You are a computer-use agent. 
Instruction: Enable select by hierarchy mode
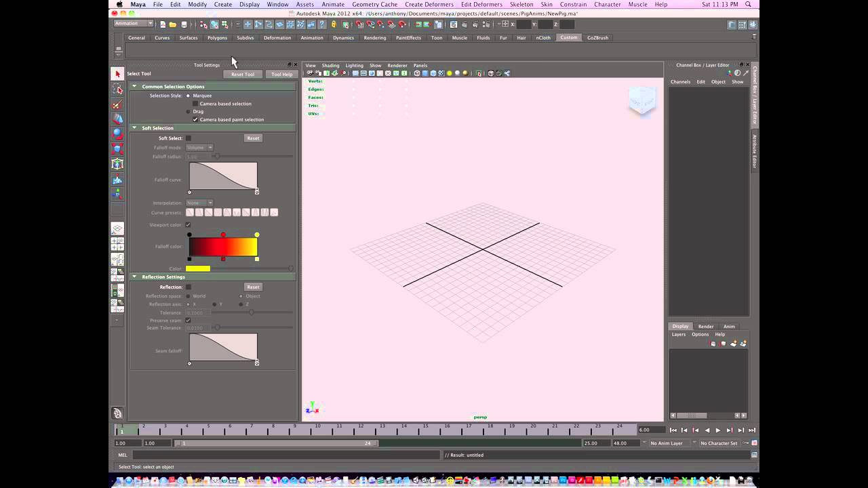click(203, 24)
